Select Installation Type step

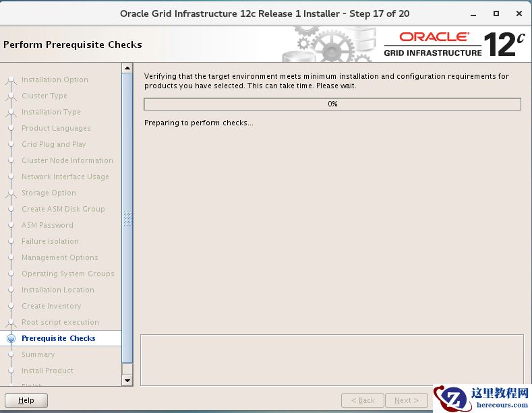pyautogui.click(x=51, y=112)
